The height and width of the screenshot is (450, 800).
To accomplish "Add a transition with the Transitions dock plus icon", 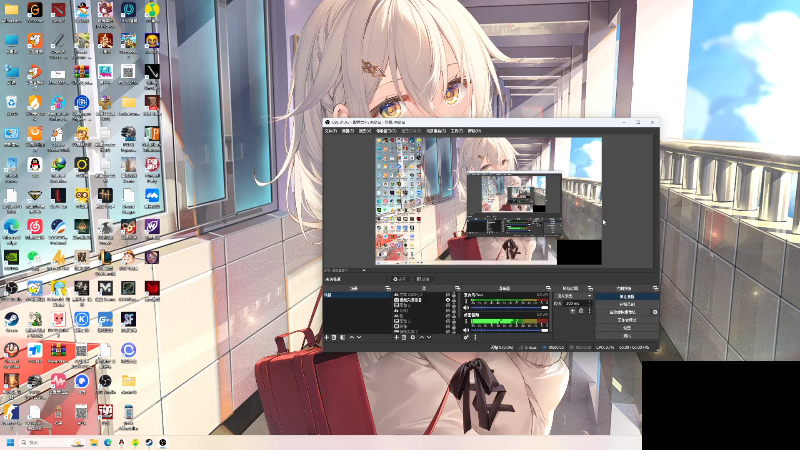I will pyautogui.click(x=572, y=311).
